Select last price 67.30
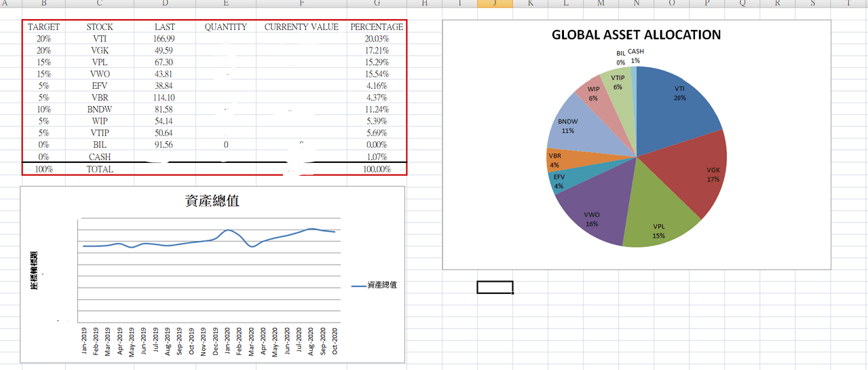The height and width of the screenshot is (370, 868). [165, 62]
